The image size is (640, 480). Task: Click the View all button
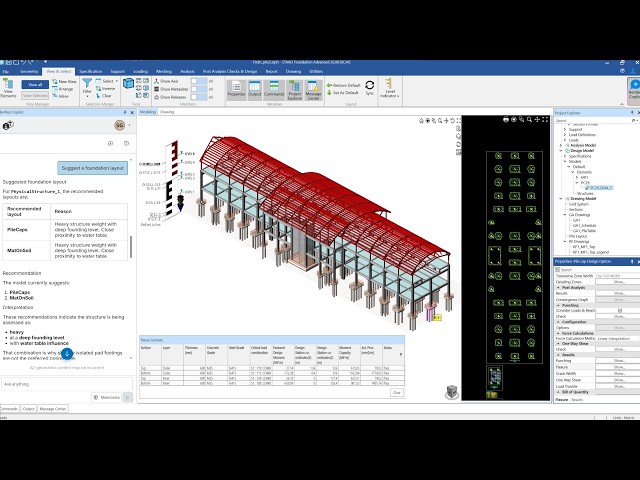pyautogui.click(x=35, y=84)
